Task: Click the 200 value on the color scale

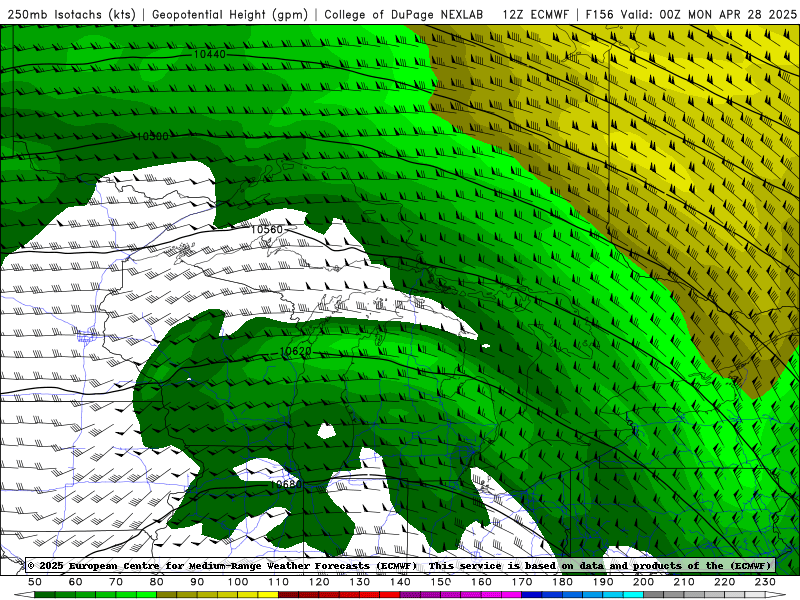Action: click(643, 582)
